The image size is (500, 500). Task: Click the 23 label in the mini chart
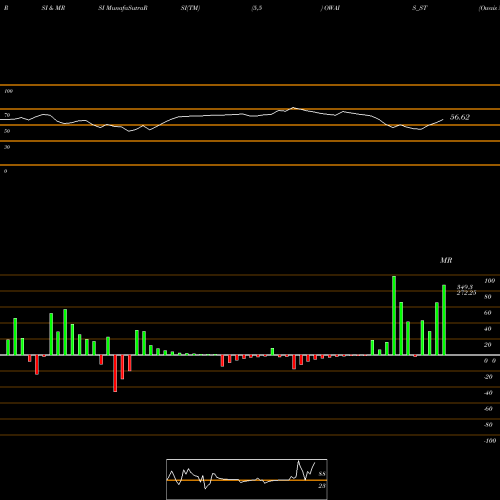coord(322,486)
